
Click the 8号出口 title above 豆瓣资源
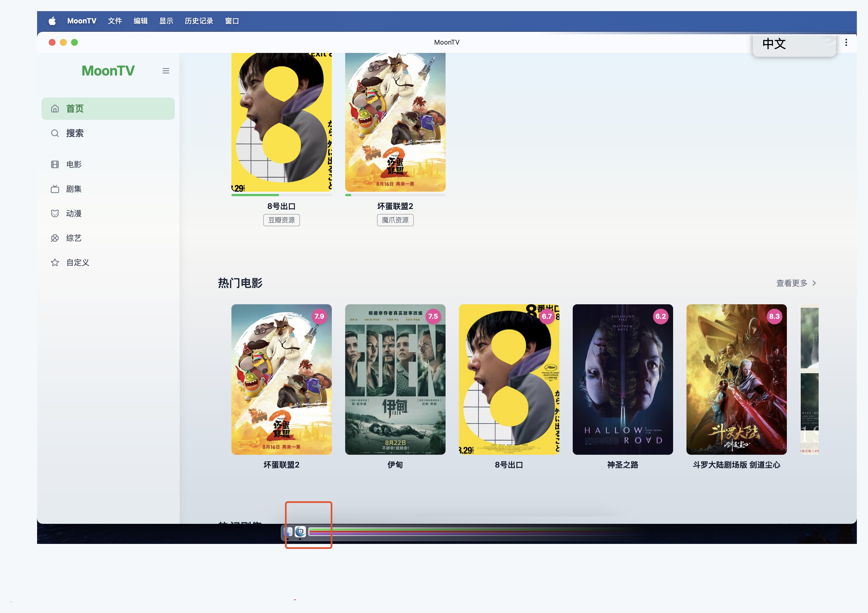(282, 206)
